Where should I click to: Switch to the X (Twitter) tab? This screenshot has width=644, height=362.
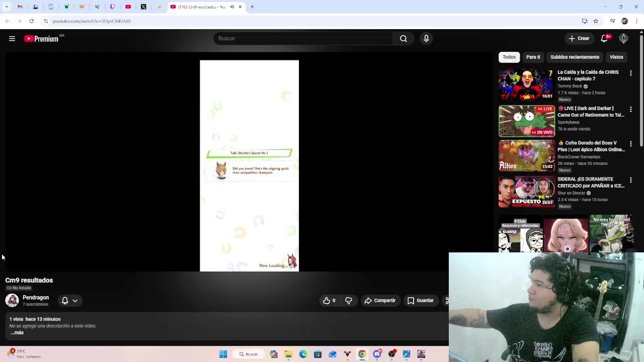[143, 7]
